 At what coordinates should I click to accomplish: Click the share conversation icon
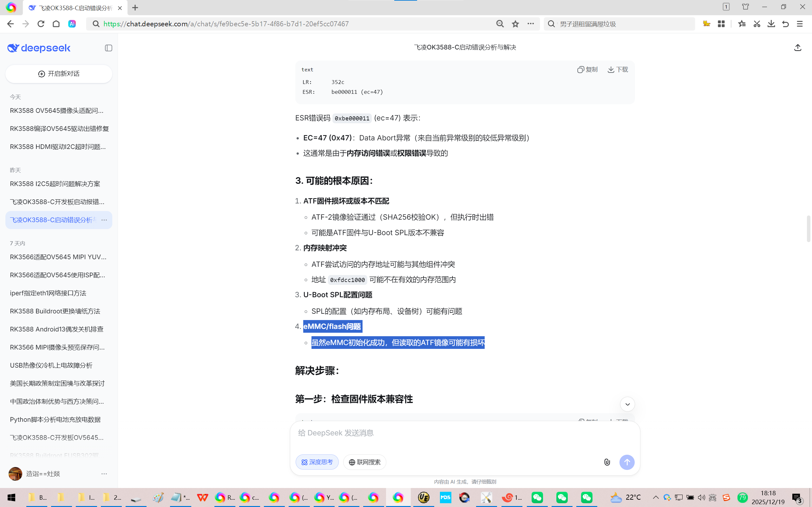pos(798,48)
